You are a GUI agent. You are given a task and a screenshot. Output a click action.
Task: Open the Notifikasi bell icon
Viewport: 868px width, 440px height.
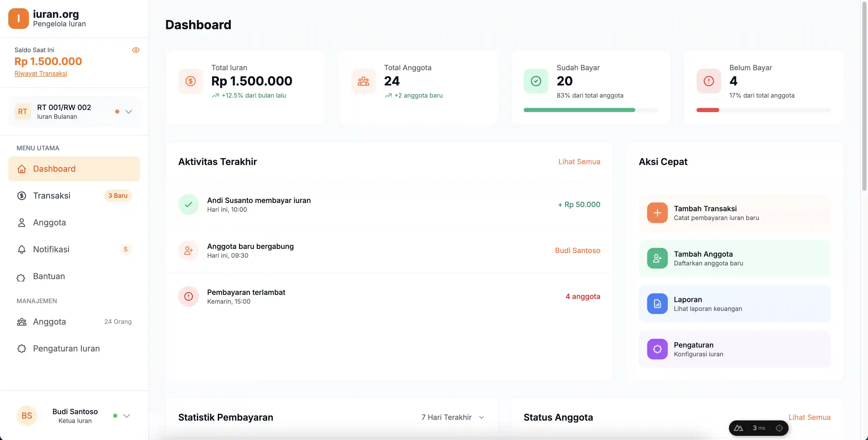[21, 249]
